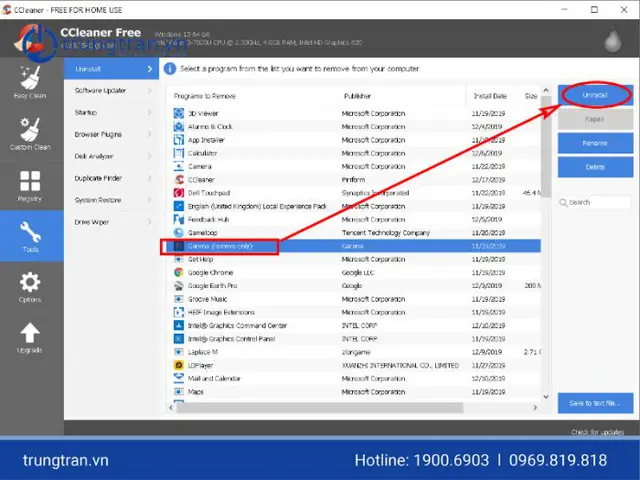Select the Google Chrome icon in list
This screenshot has height=480, width=640.
pyautogui.click(x=178, y=272)
